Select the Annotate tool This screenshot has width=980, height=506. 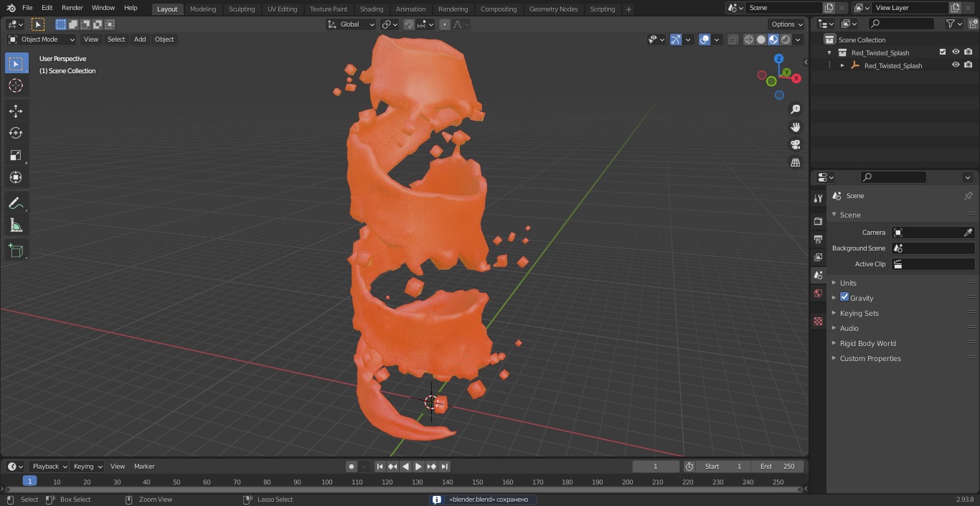click(x=16, y=204)
